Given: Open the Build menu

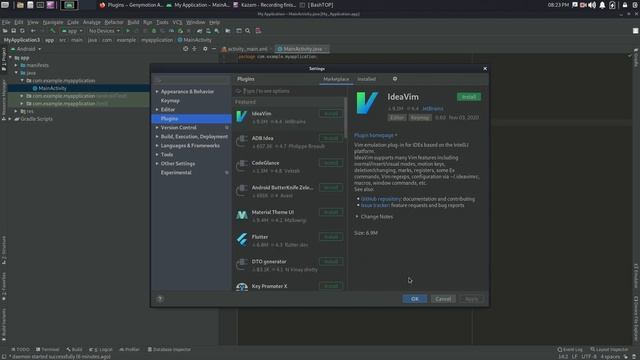Looking at the screenshot, I should pyautogui.click(x=133, y=22).
